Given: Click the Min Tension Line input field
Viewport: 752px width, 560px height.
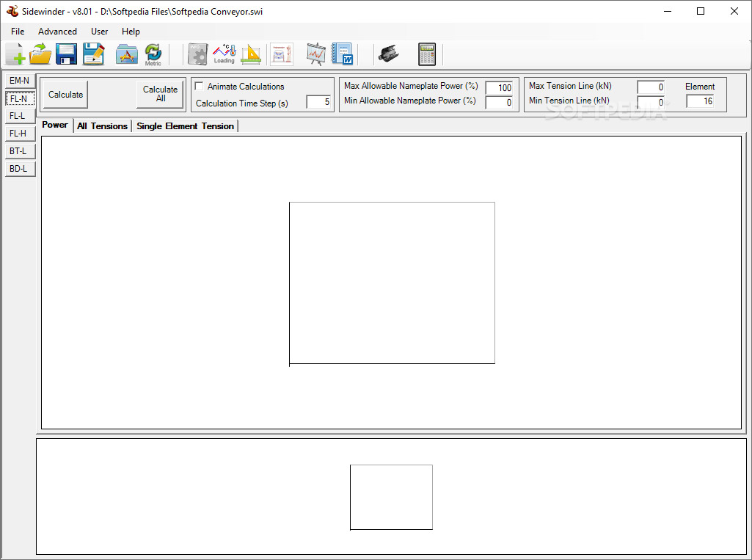Looking at the screenshot, I should coord(651,102).
